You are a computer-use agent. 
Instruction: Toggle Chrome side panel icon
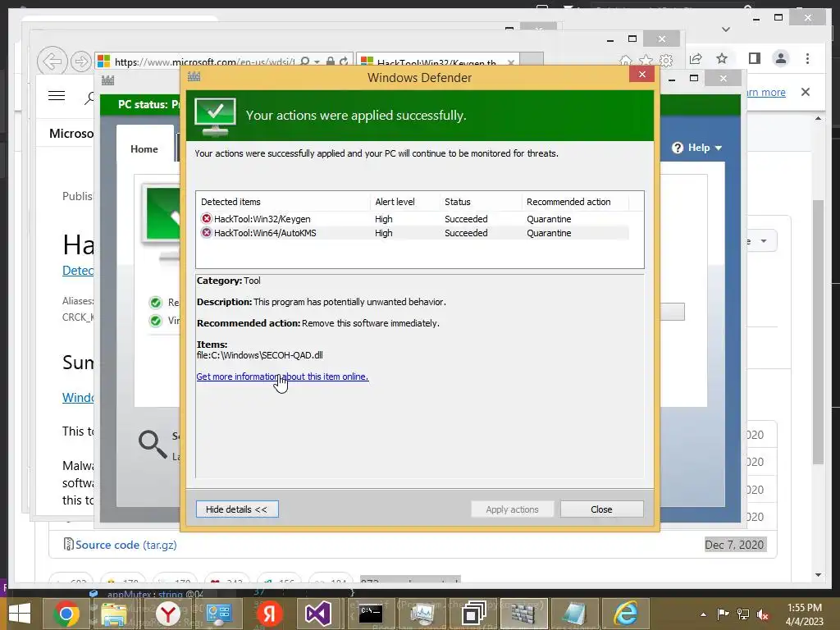point(755,58)
